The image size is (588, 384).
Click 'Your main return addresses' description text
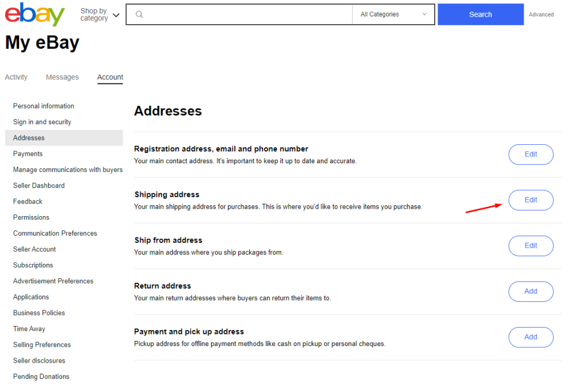pyautogui.click(x=233, y=298)
